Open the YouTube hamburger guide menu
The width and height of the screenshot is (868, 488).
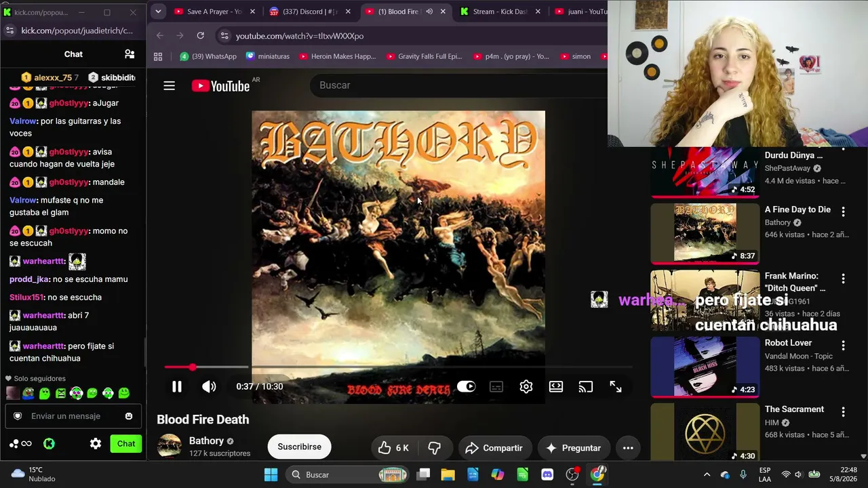(x=170, y=85)
